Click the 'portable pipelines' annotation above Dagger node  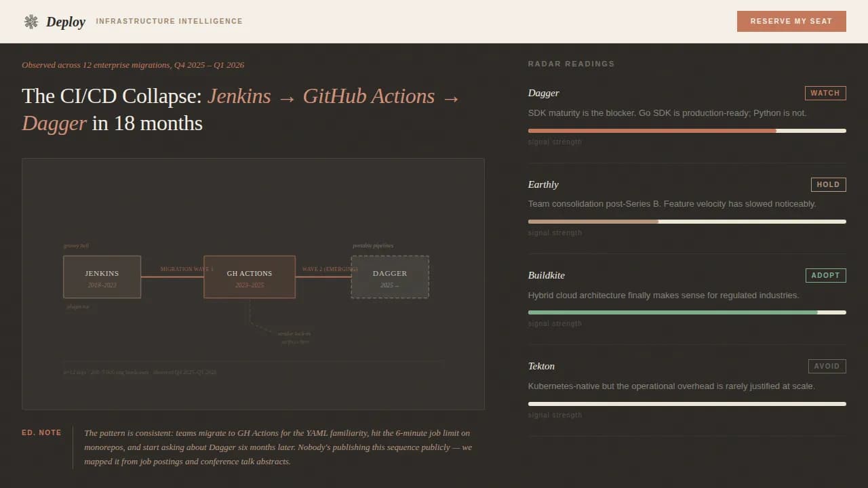pyautogui.click(x=373, y=245)
